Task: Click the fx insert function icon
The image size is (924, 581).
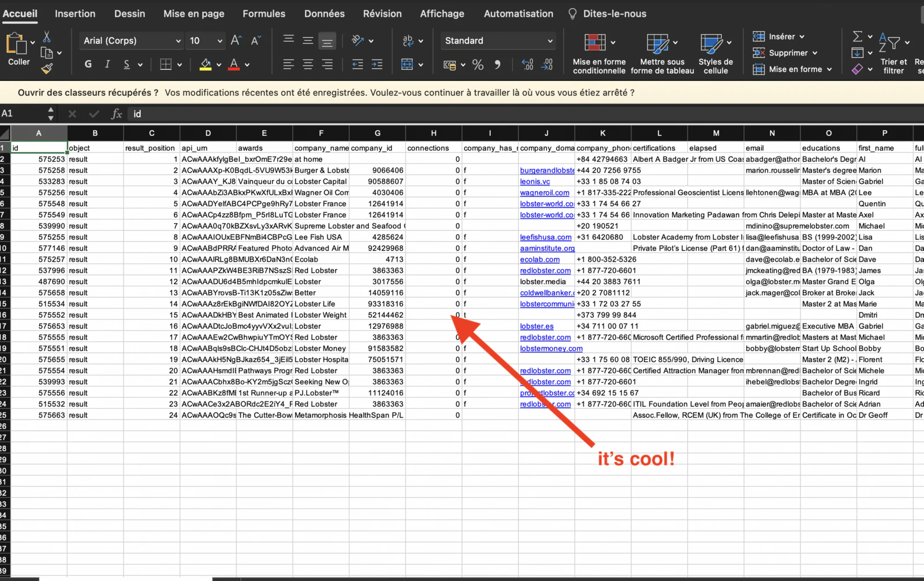Action: click(x=116, y=114)
